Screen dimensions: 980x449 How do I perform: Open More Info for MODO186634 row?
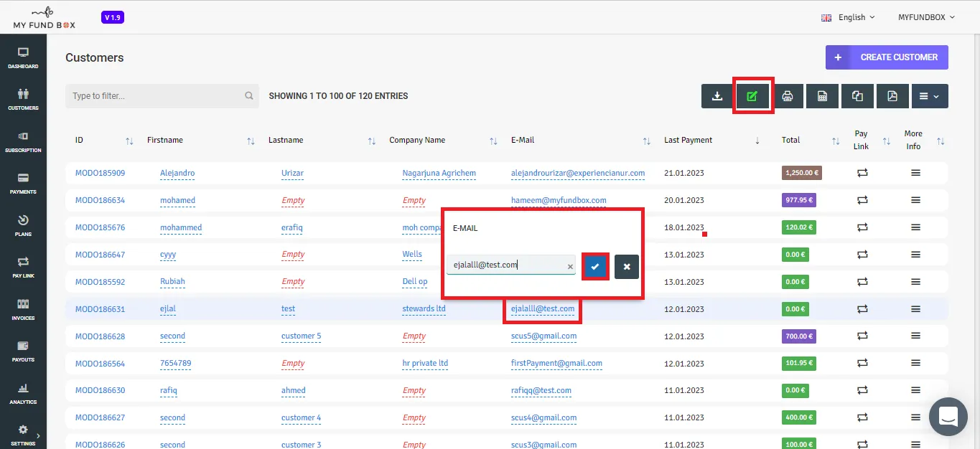[915, 200]
